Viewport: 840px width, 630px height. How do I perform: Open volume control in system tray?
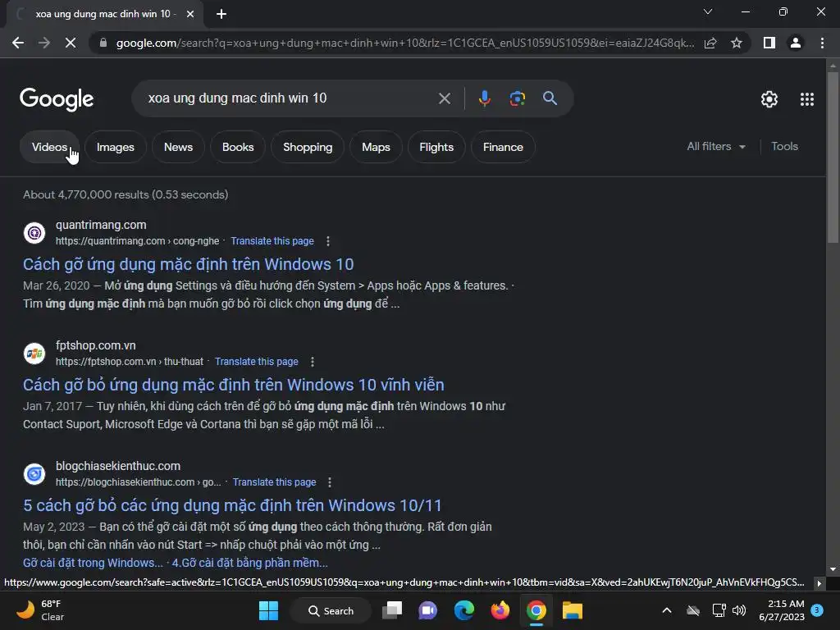(739, 610)
